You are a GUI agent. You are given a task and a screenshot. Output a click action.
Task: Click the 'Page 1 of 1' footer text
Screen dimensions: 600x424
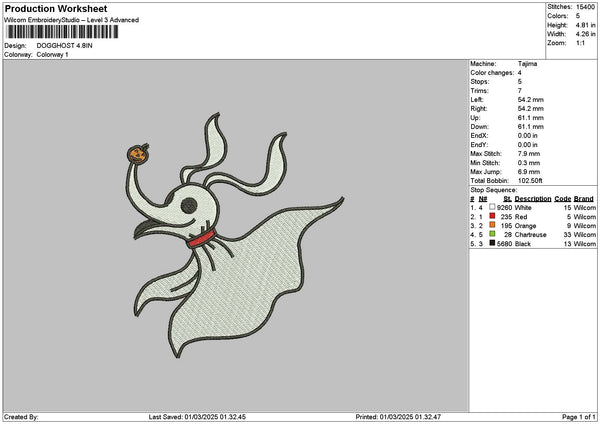tap(579, 417)
